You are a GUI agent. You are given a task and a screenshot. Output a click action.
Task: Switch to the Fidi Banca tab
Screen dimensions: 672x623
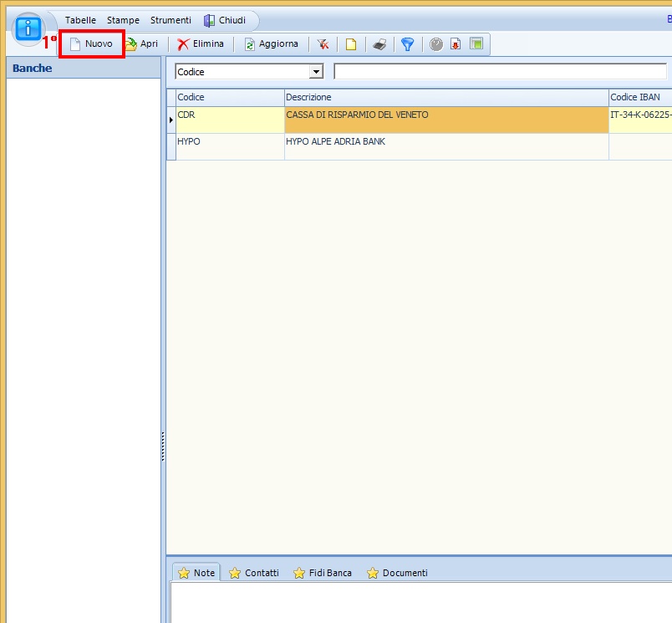click(x=323, y=573)
